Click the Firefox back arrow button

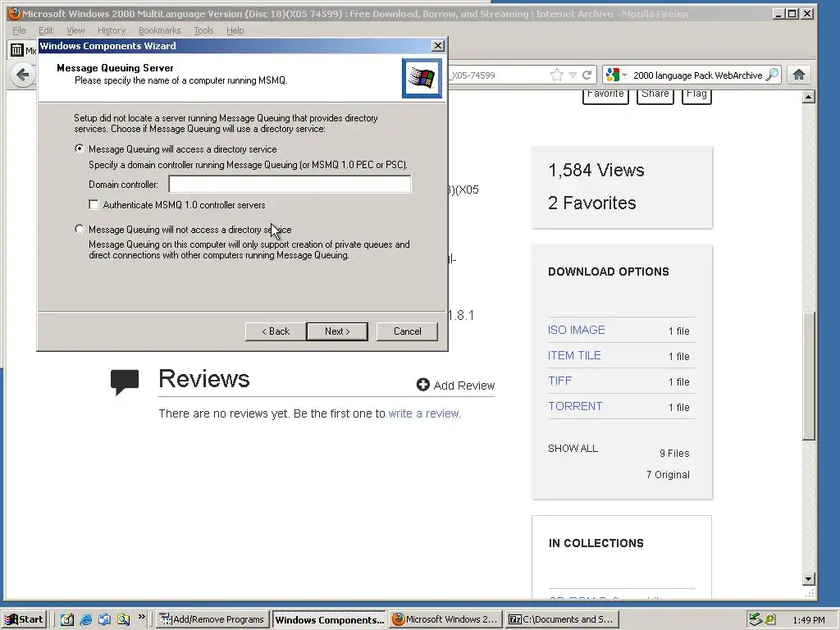coord(22,75)
